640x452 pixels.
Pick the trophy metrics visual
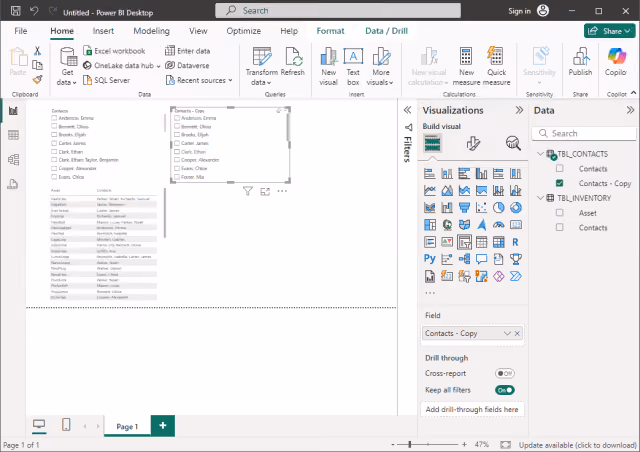point(516,259)
